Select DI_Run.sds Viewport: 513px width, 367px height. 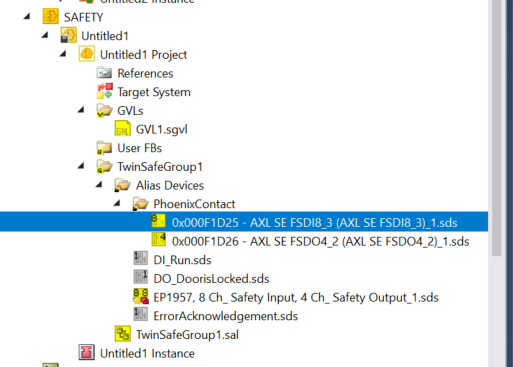pyautogui.click(x=182, y=260)
